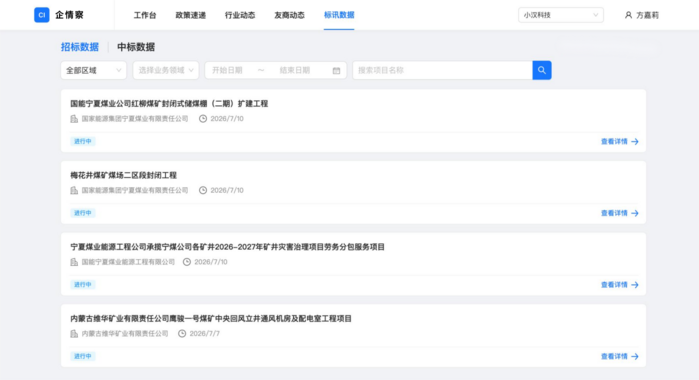Click clock icon in 梅花井煤矿 card
The height and width of the screenshot is (380, 699).
click(x=203, y=190)
